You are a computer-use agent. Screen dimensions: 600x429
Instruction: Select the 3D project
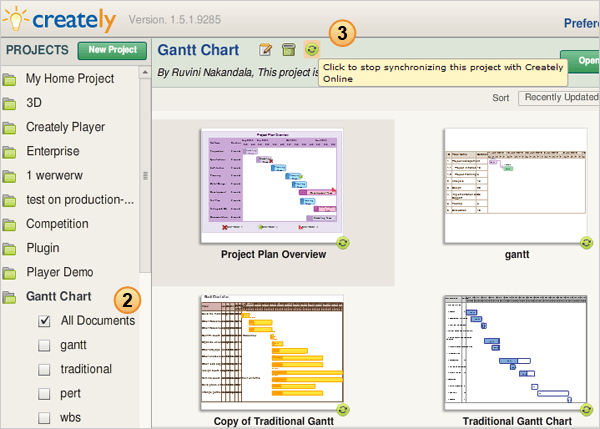pos(34,103)
